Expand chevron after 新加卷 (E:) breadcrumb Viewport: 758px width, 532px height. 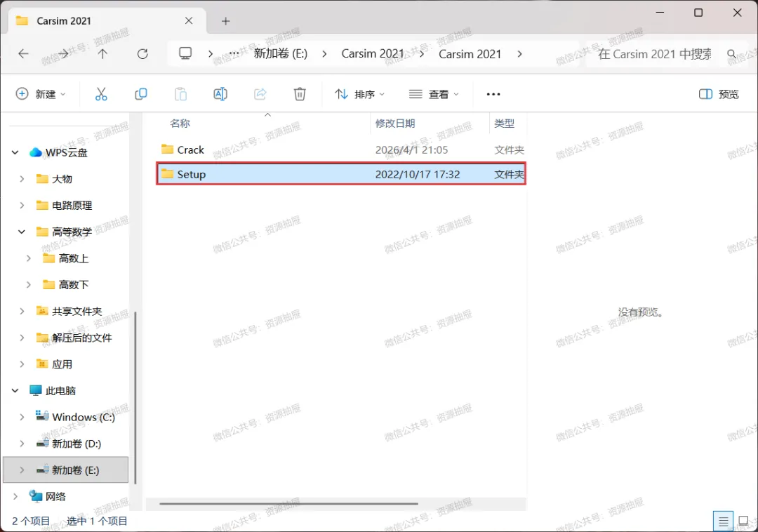click(324, 53)
